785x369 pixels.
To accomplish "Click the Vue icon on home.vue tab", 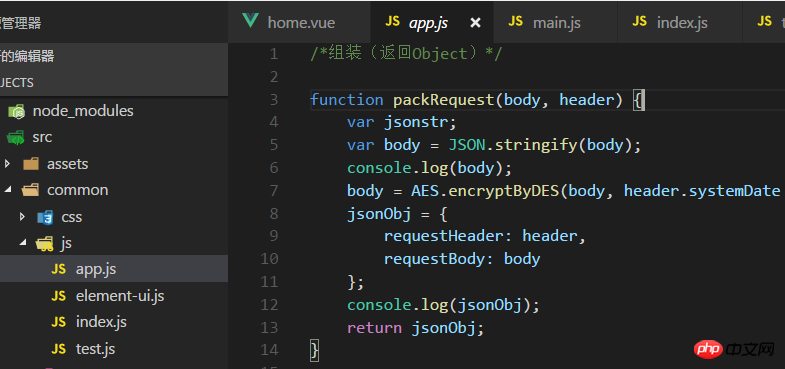I will coord(250,21).
